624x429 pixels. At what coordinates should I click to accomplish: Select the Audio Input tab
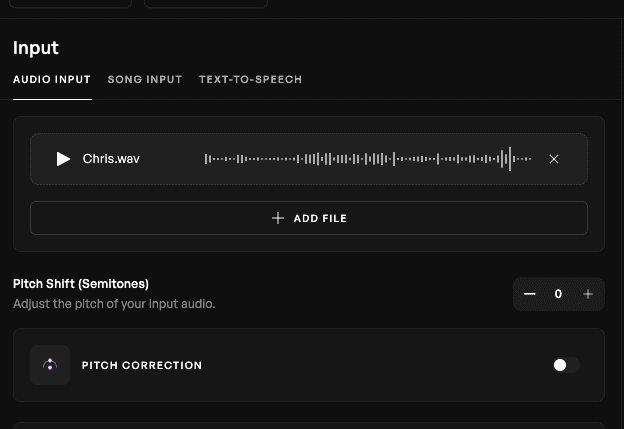[52, 80]
